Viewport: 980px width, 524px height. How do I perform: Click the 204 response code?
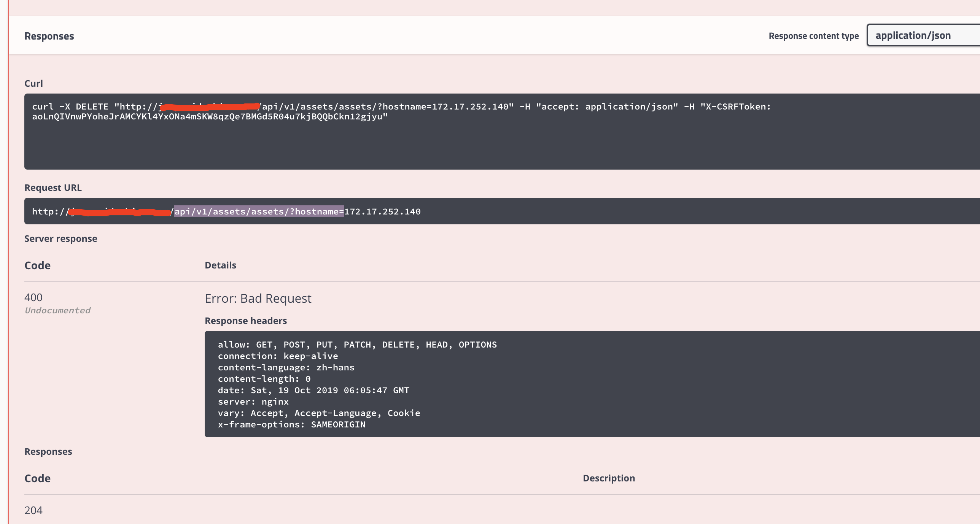pyautogui.click(x=33, y=511)
